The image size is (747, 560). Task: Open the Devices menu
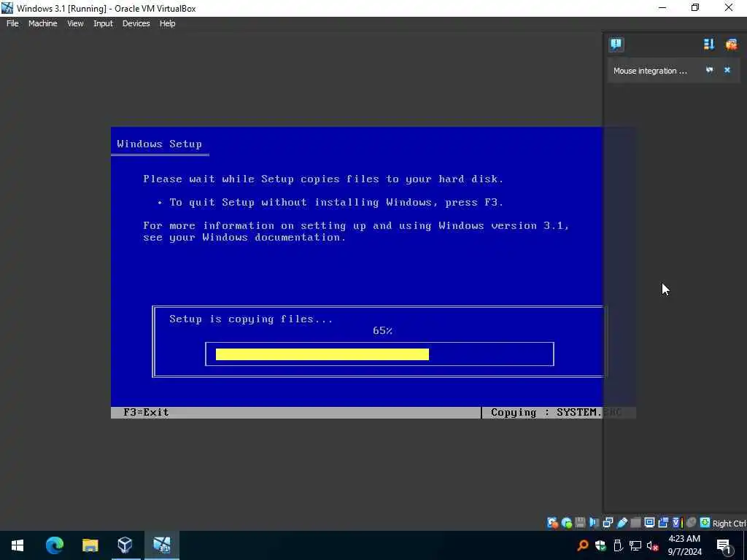[136, 23]
